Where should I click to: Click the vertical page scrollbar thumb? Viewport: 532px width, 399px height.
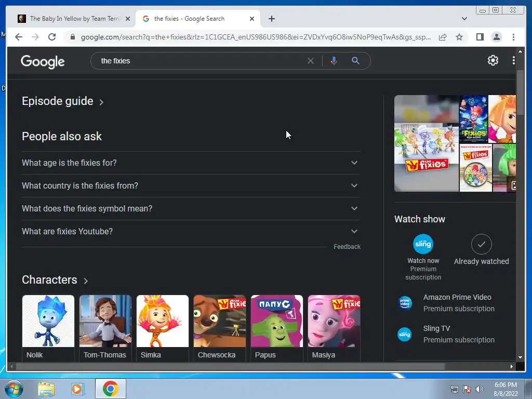click(x=520, y=92)
